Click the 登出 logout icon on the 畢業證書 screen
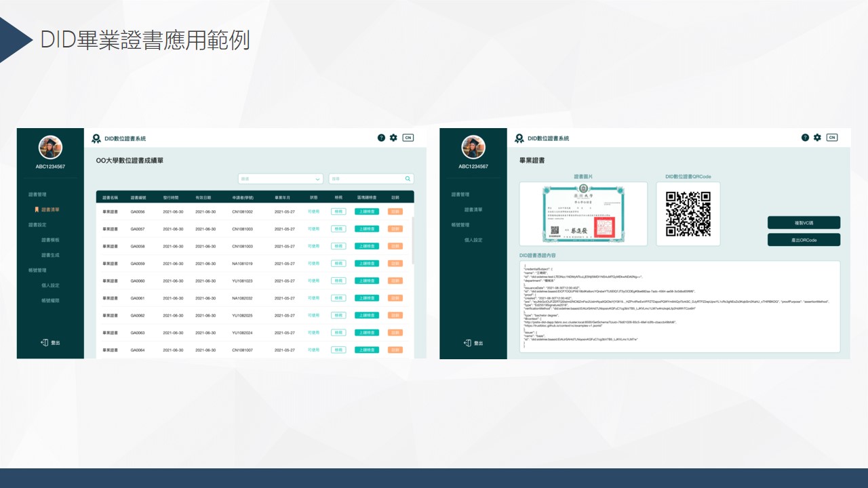The image size is (868, 488). (x=467, y=343)
